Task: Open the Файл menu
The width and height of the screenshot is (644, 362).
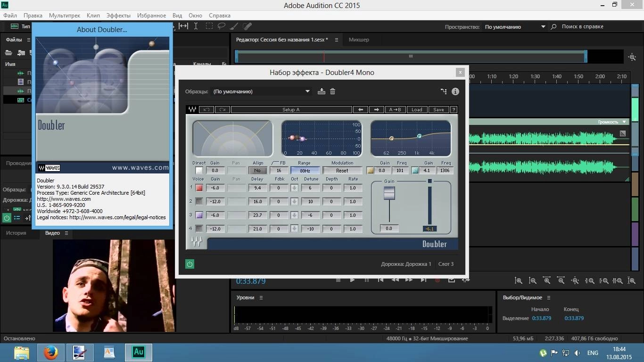Action: pyautogui.click(x=10, y=16)
